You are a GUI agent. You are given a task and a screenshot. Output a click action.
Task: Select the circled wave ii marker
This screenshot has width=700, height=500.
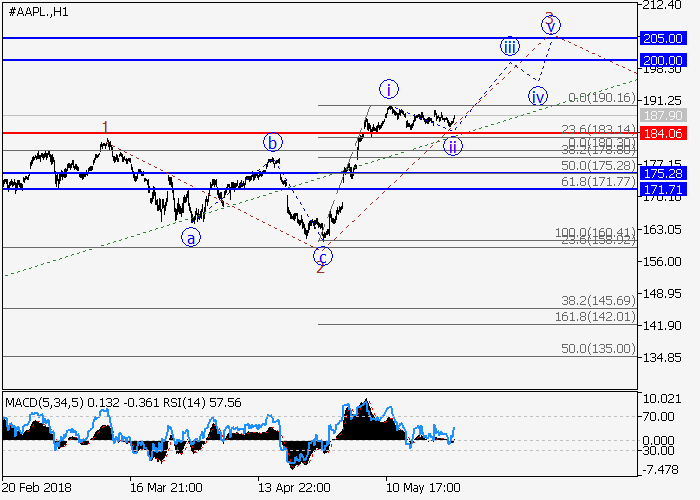point(452,146)
